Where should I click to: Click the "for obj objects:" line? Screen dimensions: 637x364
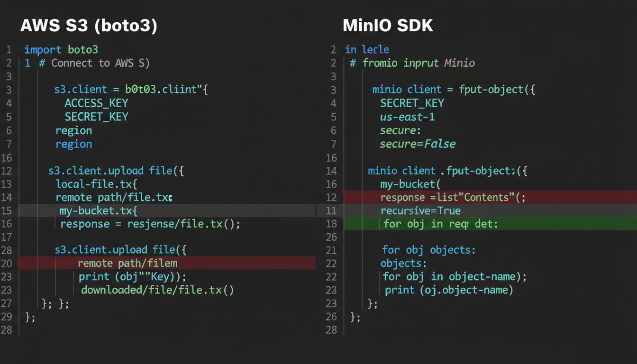[x=428, y=250]
